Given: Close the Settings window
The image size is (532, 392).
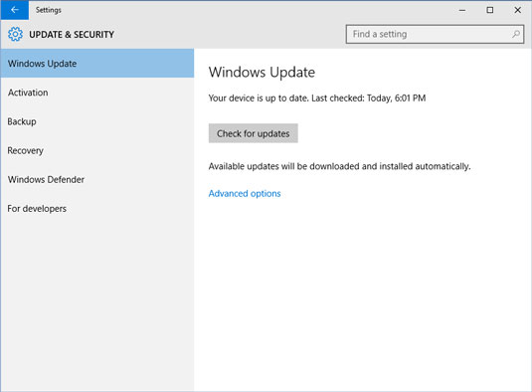Looking at the screenshot, I should pos(518,10).
